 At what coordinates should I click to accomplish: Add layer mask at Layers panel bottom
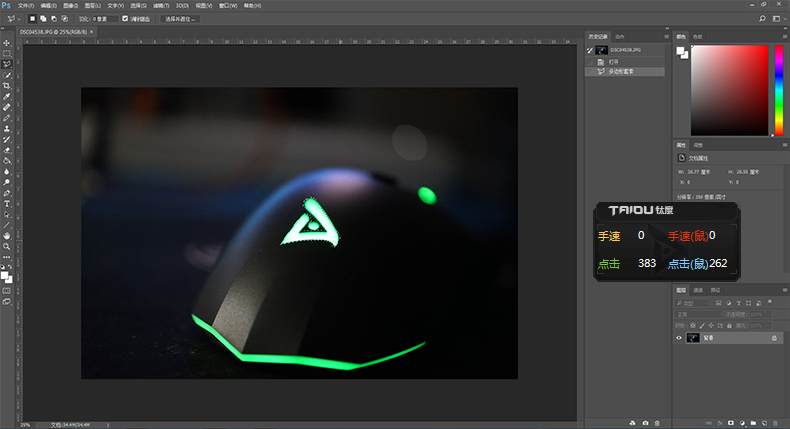731,423
